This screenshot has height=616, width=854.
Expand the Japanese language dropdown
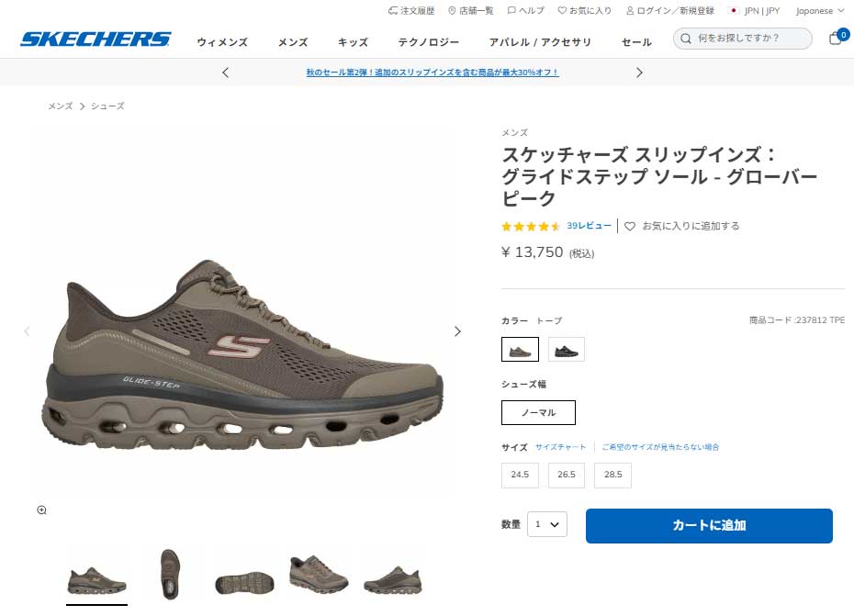click(x=820, y=11)
